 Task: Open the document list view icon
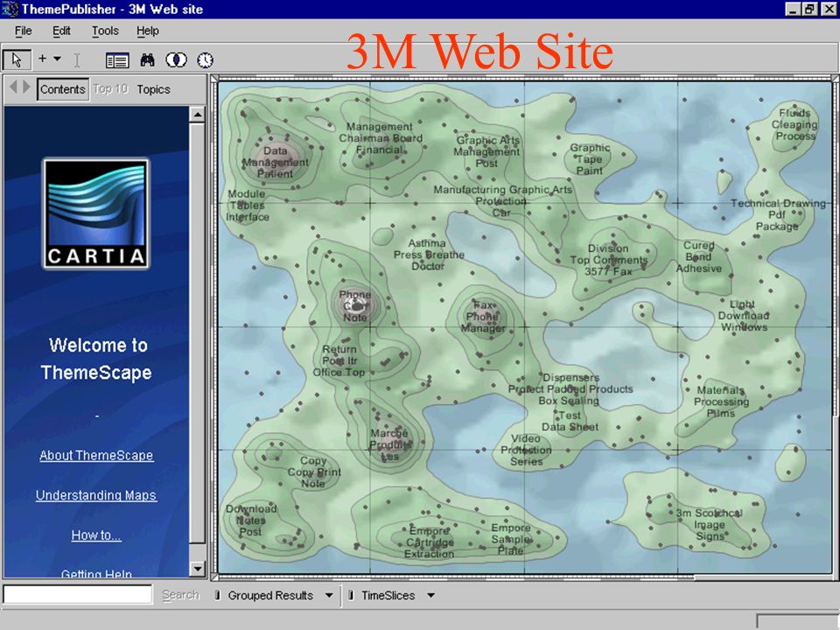tap(116, 60)
